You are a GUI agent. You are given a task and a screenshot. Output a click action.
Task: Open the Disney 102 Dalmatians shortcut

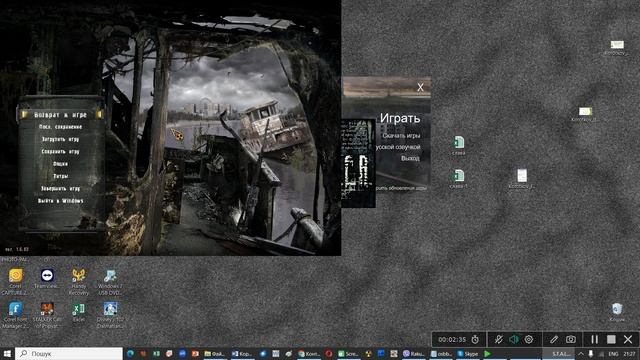tap(110, 315)
